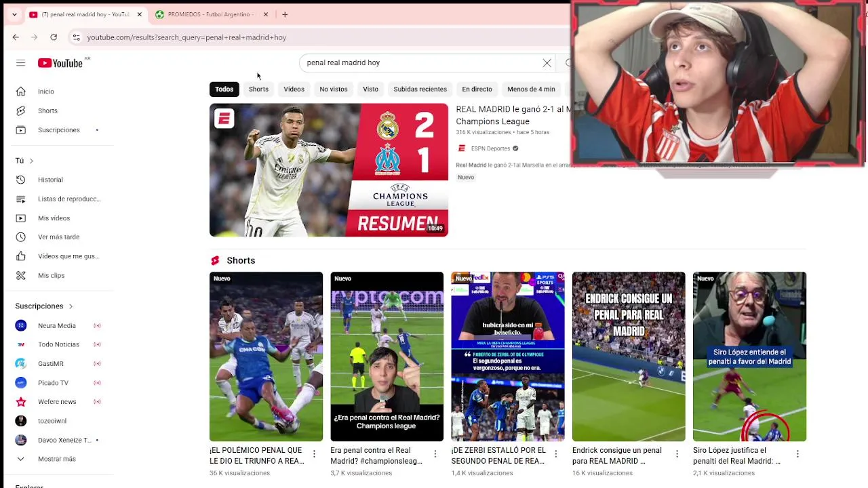Click the ¡DE ZERBI ESTALLÓ title text
Image resolution: width=868 pixels, height=488 pixels.
pyautogui.click(x=498, y=455)
